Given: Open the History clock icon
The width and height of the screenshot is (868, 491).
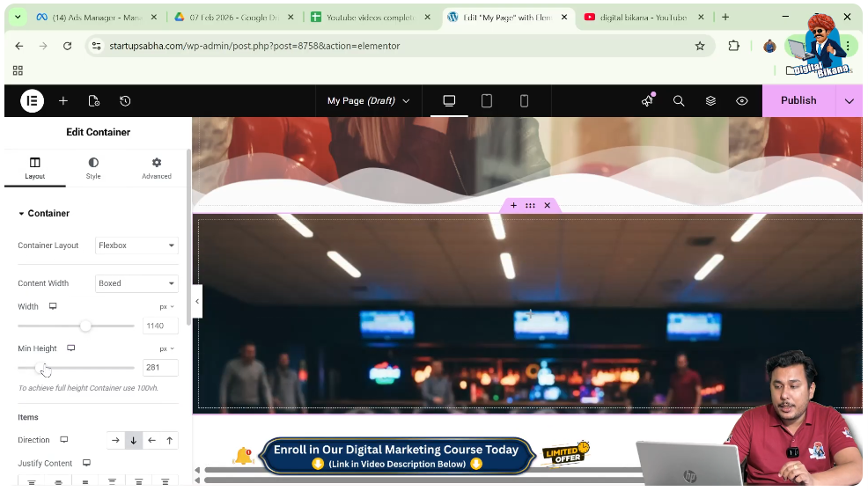Looking at the screenshot, I should pos(125,101).
